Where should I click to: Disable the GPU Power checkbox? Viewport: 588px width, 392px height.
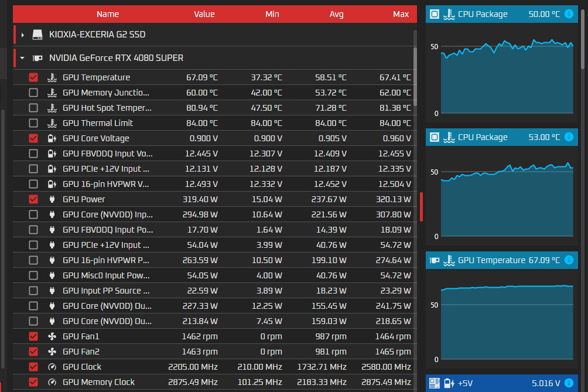[33, 200]
